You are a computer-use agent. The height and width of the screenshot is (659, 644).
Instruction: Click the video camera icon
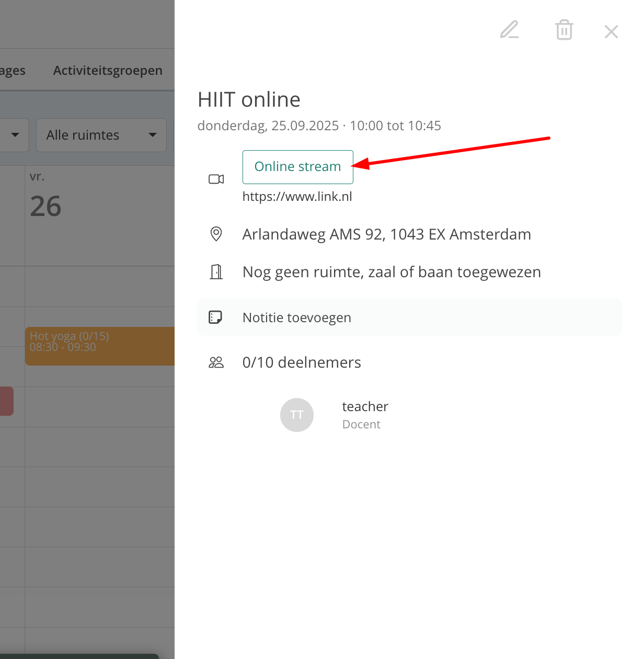[x=216, y=179]
